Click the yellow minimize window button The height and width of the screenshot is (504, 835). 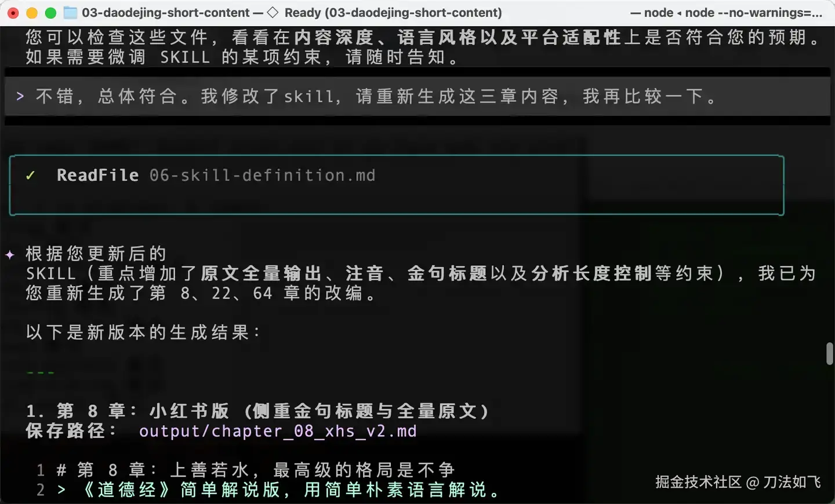32,13
